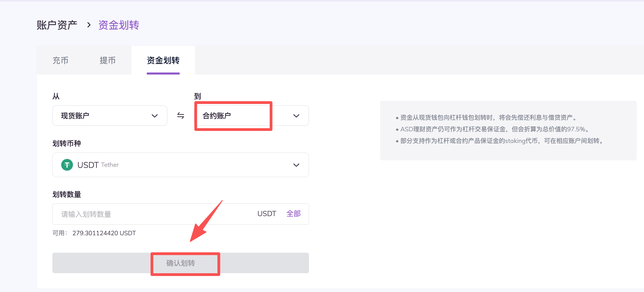The image size is (644, 292).
Task: Click the breadcrumb arrow after 账户资产
Action: (x=89, y=25)
